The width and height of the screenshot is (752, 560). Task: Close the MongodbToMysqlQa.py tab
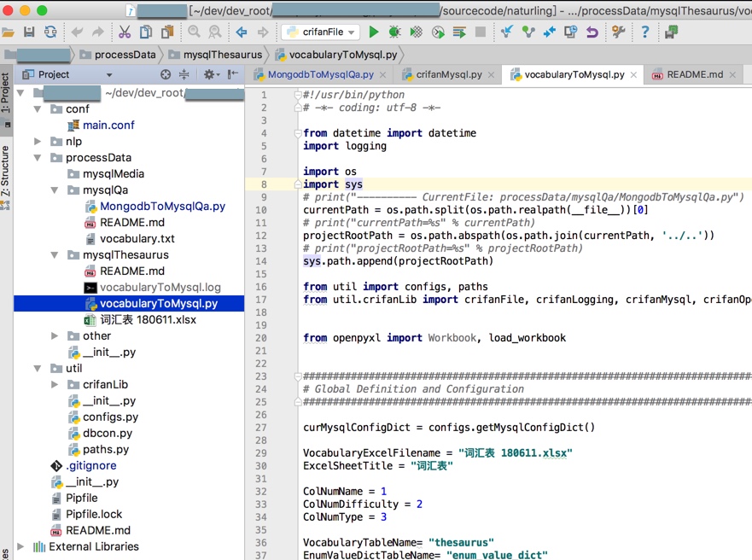(x=382, y=75)
